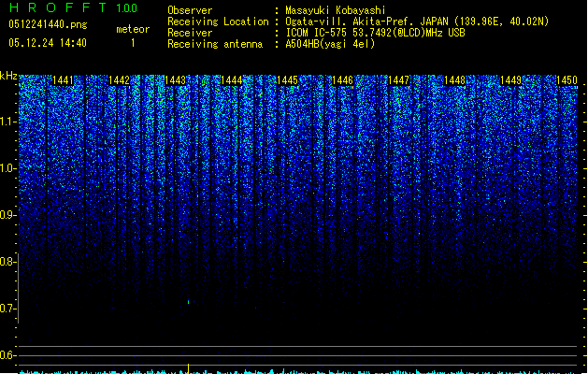Click the 1441 time marker
The width and height of the screenshot is (588, 374).
pos(63,80)
